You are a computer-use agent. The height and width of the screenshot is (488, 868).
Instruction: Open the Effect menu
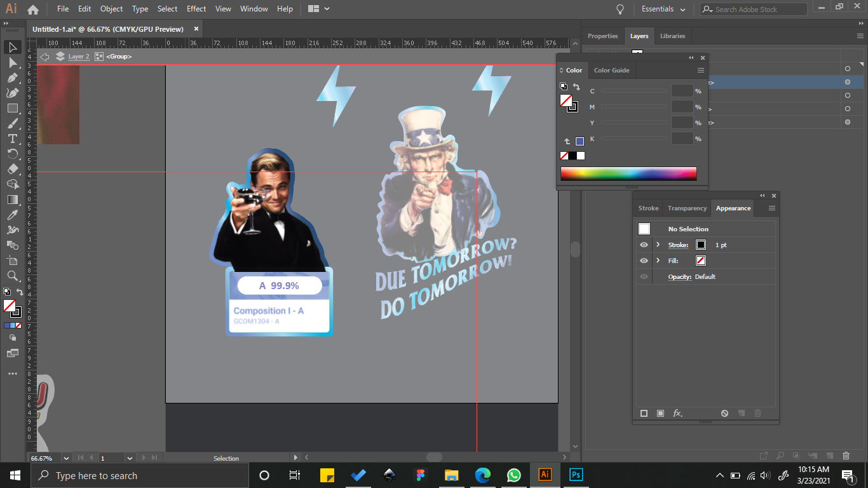196,9
